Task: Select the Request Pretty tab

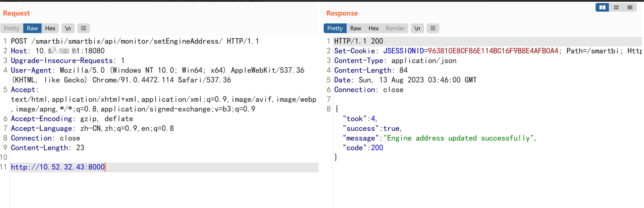Action: pos(12,28)
